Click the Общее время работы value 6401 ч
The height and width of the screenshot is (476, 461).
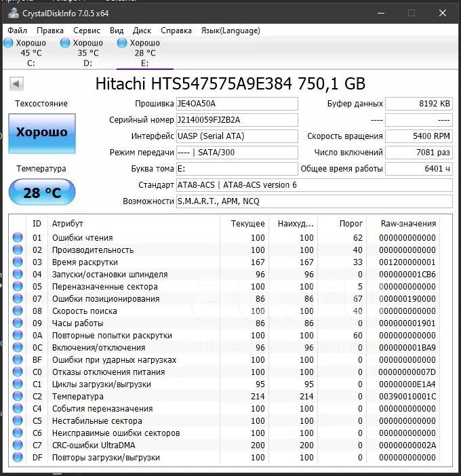coord(419,169)
